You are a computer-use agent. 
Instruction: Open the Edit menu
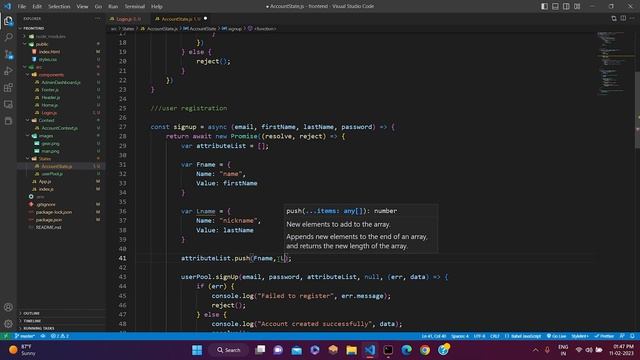(37, 7)
